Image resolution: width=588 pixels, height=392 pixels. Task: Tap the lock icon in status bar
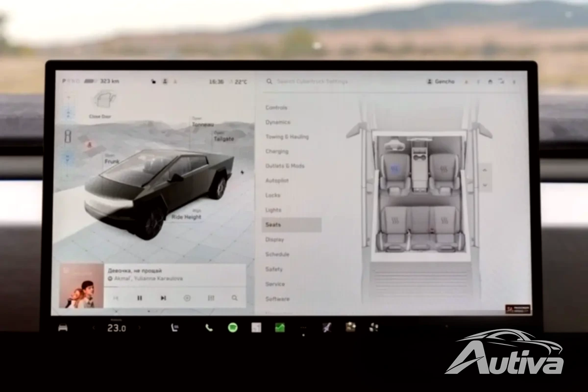click(x=153, y=81)
